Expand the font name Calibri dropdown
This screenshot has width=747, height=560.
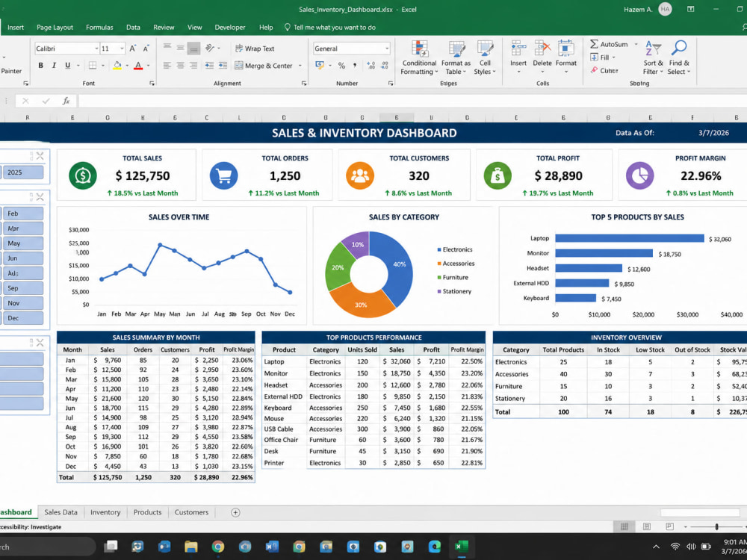[96, 49]
